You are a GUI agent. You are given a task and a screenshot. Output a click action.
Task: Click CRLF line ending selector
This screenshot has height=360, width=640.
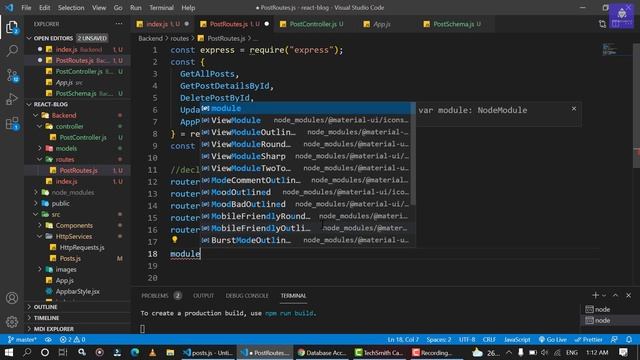tap(489, 340)
